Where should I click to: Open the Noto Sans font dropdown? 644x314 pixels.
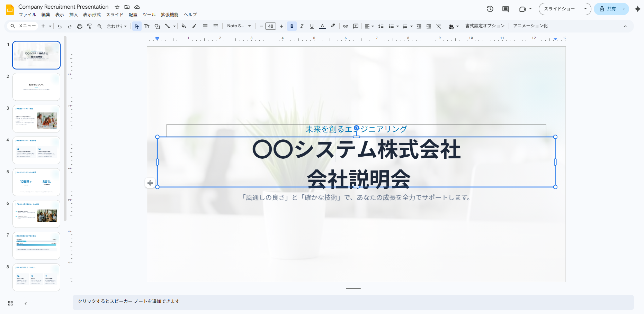239,26
